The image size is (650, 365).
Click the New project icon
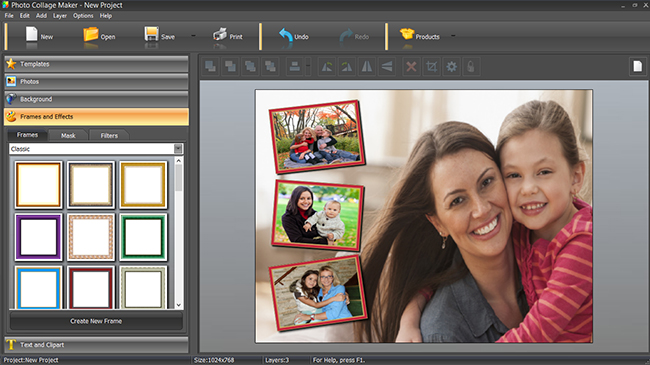pyautogui.click(x=32, y=34)
